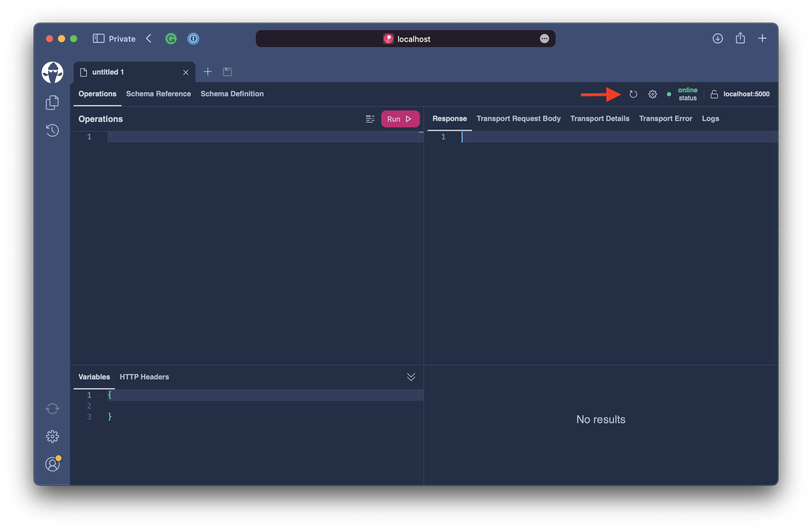This screenshot has width=812, height=530.
Task: Click the Grammarly extension icon
Action: click(x=171, y=39)
